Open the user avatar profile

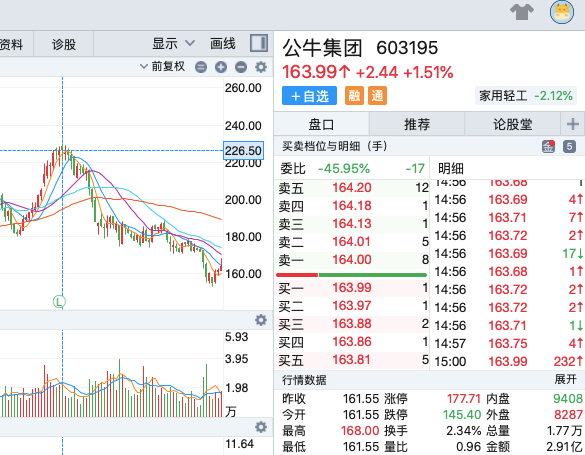[x=562, y=12]
